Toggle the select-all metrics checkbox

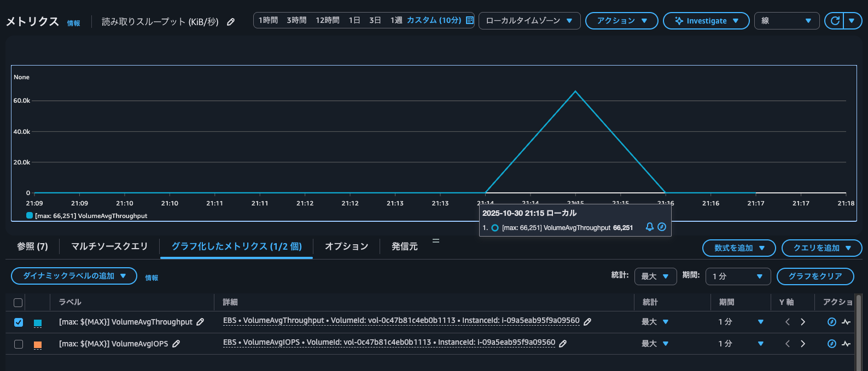[x=18, y=302]
